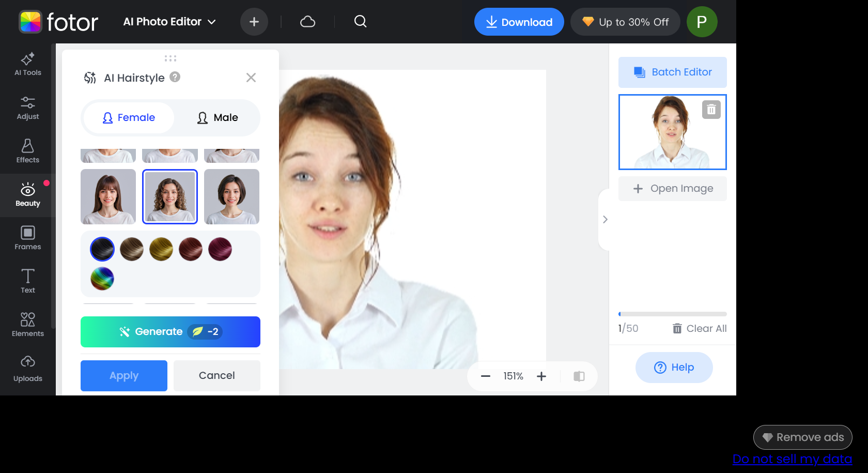Open Image to add another photo

pos(673,189)
